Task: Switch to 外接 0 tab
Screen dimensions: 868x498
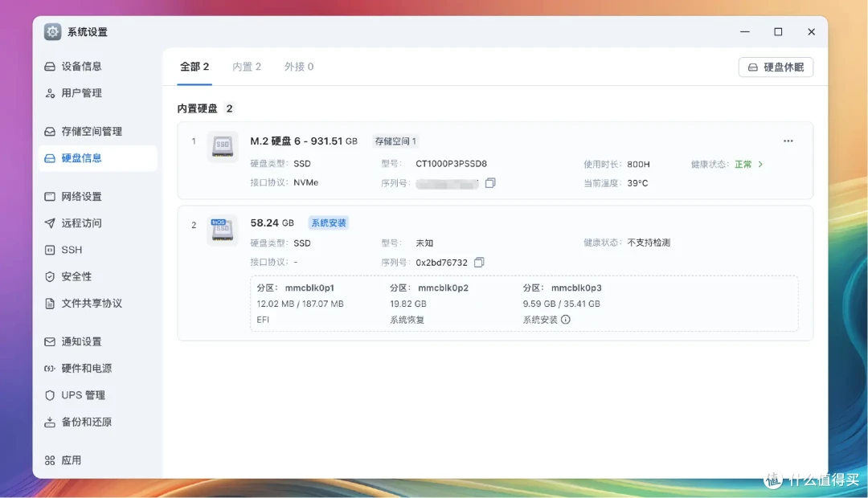Action: [x=299, y=67]
